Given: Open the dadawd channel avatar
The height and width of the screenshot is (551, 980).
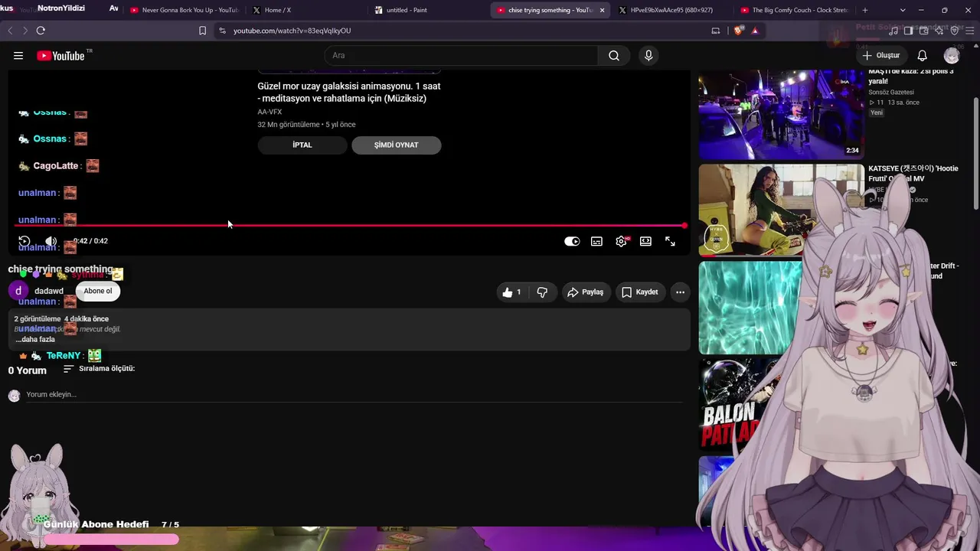Looking at the screenshot, I should (x=18, y=291).
